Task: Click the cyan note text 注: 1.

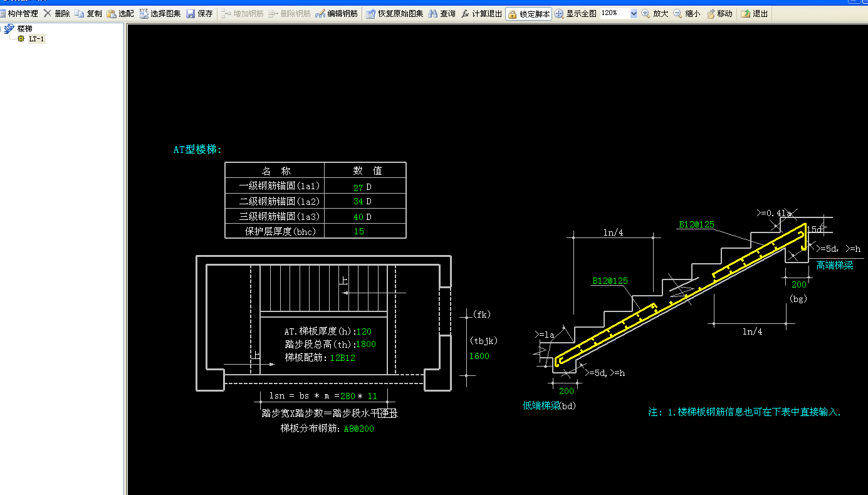Action: click(x=745, y=412)
